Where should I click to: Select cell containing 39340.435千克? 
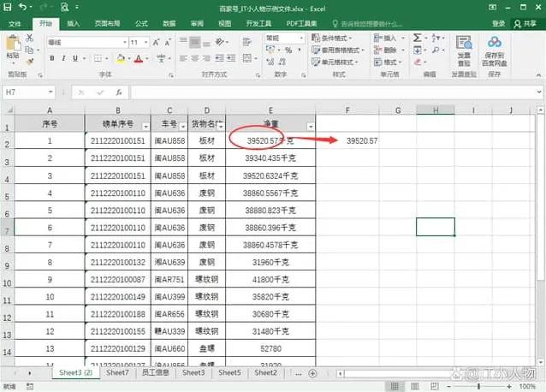coord(270,158)
